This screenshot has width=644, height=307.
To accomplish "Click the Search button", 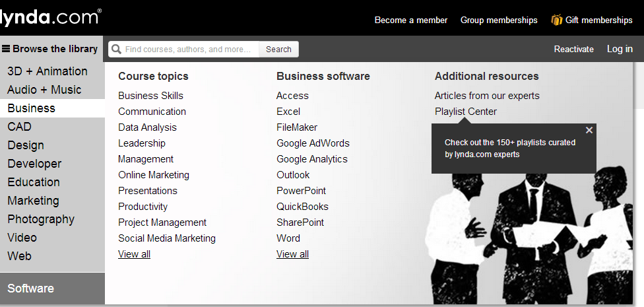I will point(278,50).
